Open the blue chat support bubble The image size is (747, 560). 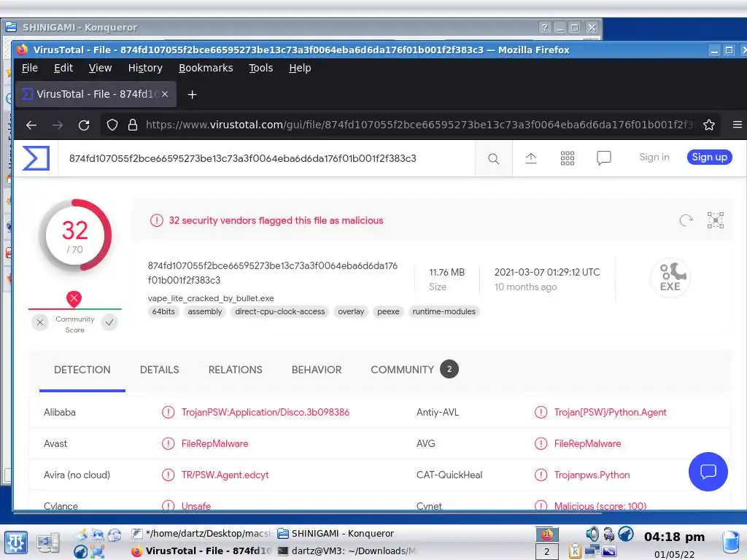708,472
